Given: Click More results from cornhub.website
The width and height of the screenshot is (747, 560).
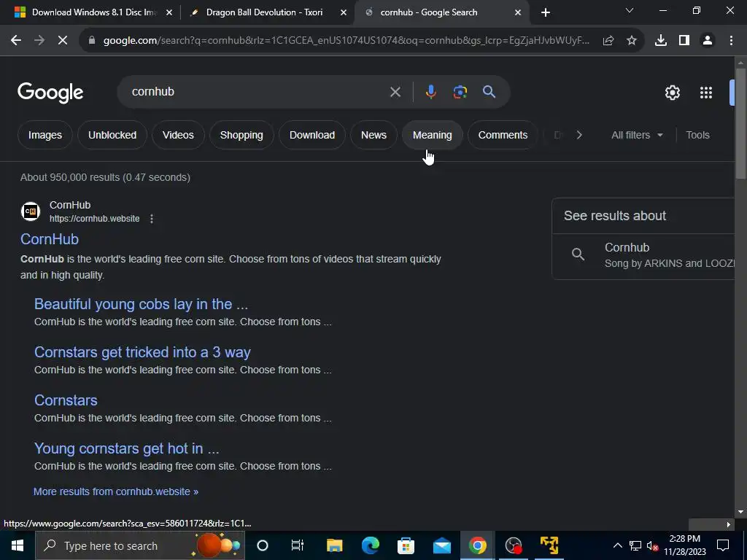Looking at the screenshot, I should (116, 491).
